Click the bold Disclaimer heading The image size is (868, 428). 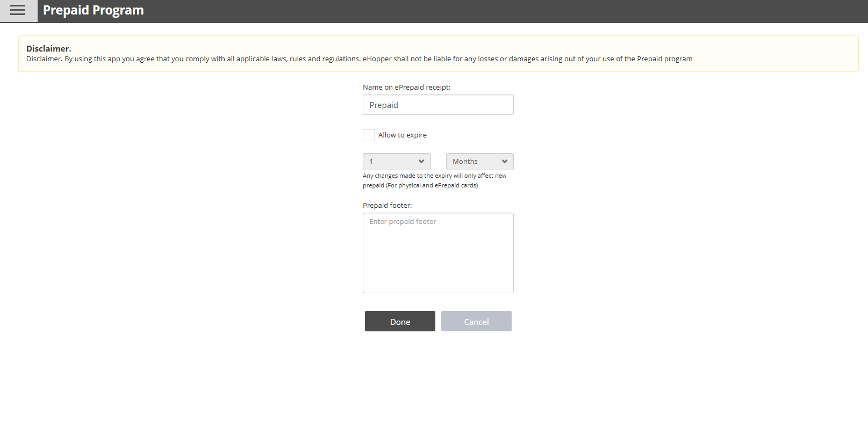pyautogui.click(x=48, y=49)
